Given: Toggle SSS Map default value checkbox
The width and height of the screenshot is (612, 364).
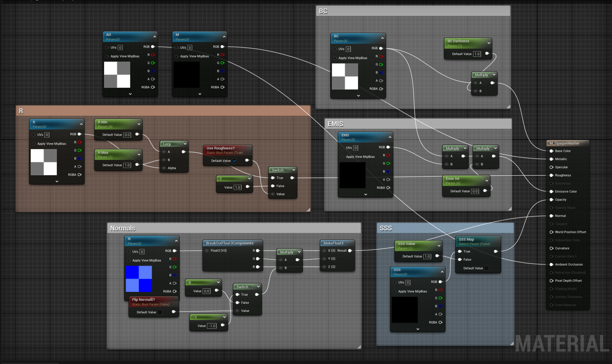Looking at the screenshot, I should point(487,268).
